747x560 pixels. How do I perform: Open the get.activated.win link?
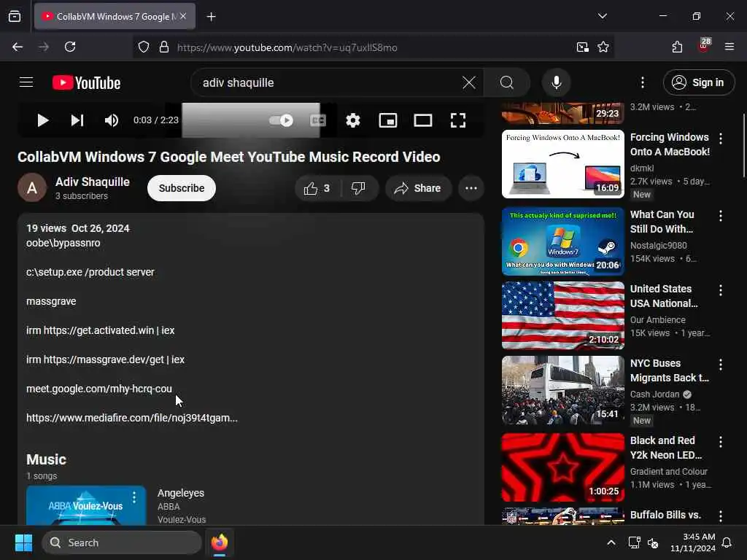98,330
